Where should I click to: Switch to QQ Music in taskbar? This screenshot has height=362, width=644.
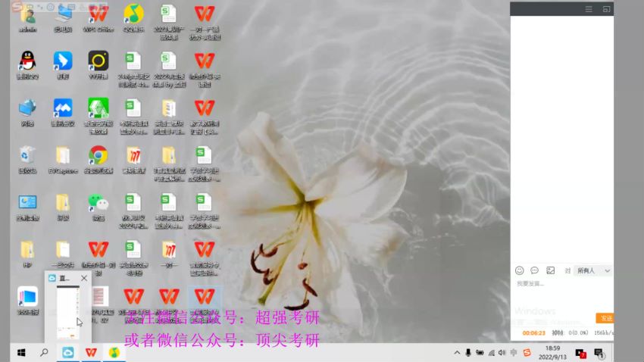[x=114, y=353]
